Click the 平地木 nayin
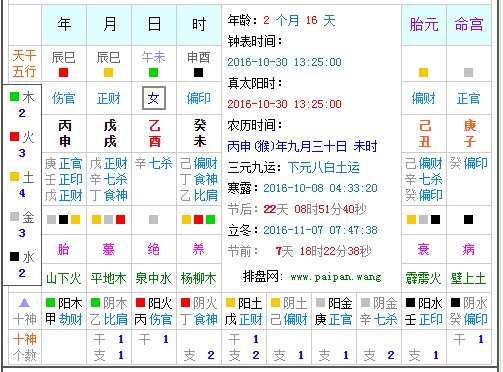The height and width of the screenshot is (372, 503). point(108,278)
